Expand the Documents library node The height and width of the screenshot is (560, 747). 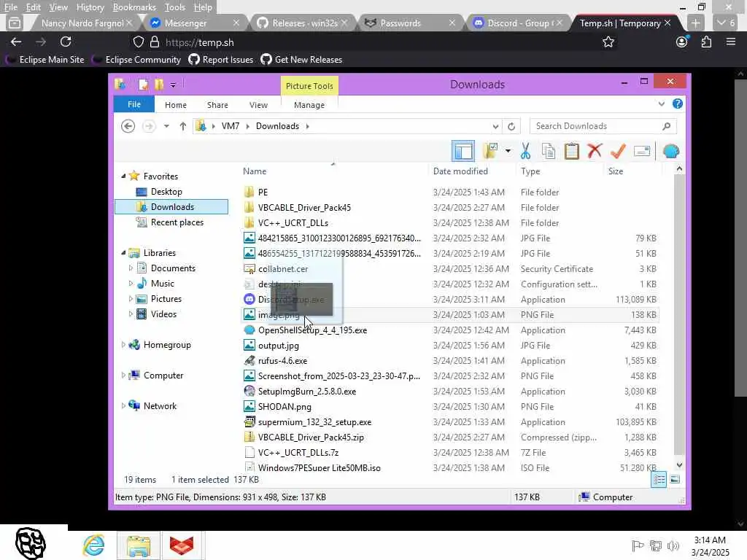(131, 268)
